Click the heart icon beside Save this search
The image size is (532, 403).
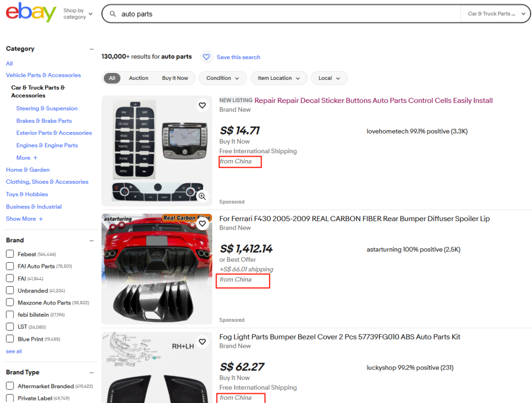pyautogui.click(x=206, y=57)
